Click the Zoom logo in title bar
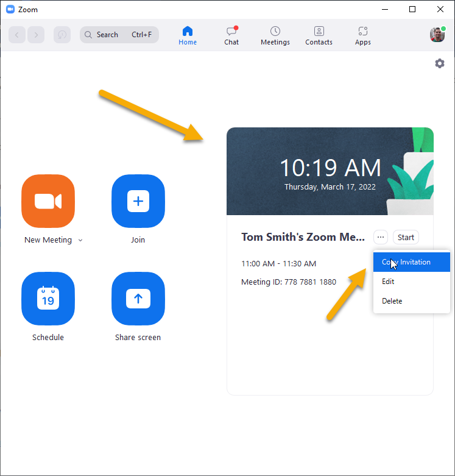 click(x=10, y=9)
